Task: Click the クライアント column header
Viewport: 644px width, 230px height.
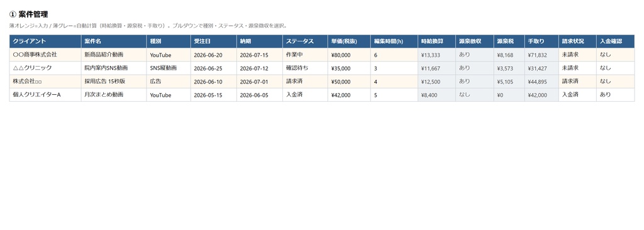Action: point(45,41)
